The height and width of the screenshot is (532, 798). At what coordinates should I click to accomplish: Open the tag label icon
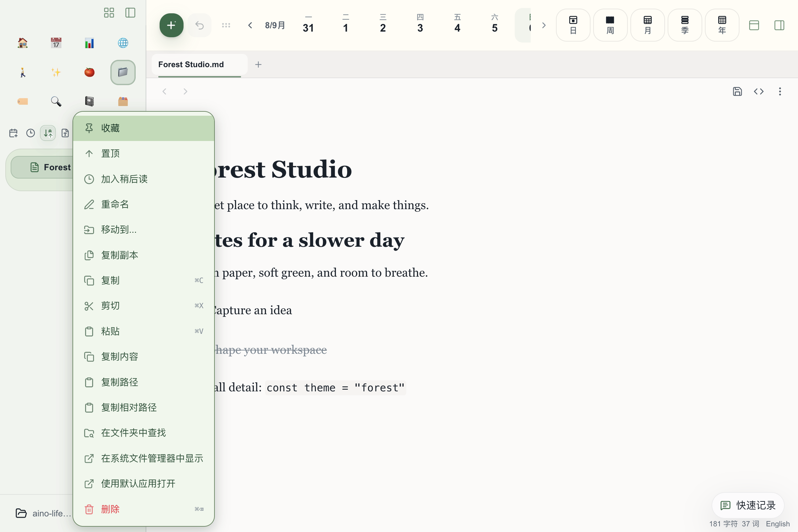click(x=22, y=101)
